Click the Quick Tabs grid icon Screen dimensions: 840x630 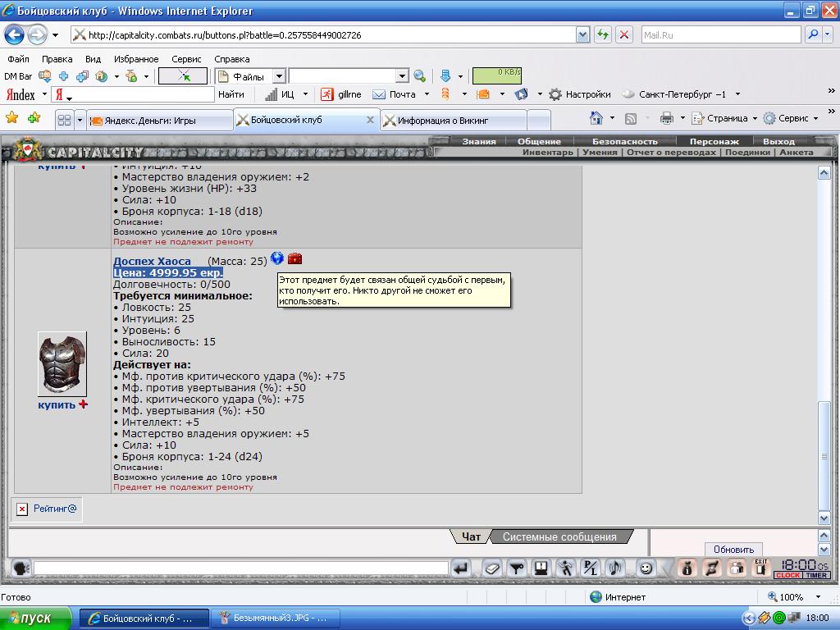[64, 120]
